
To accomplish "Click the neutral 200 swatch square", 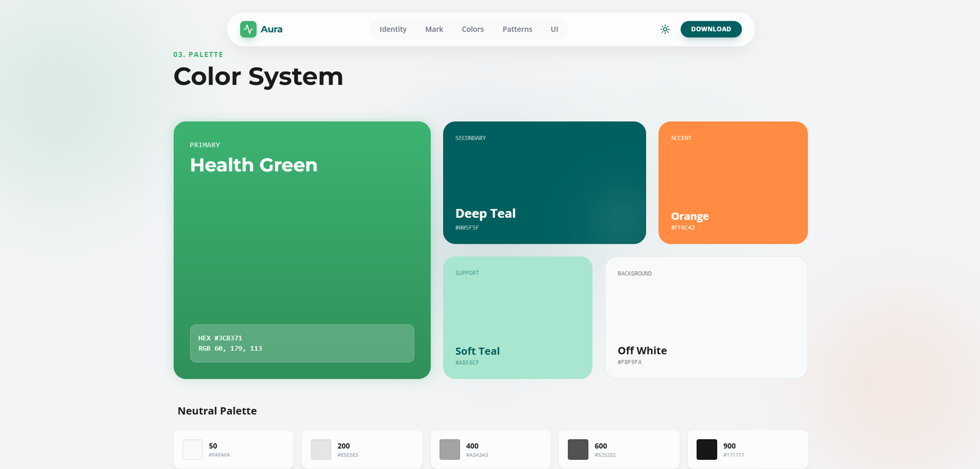I will point(321,449).
